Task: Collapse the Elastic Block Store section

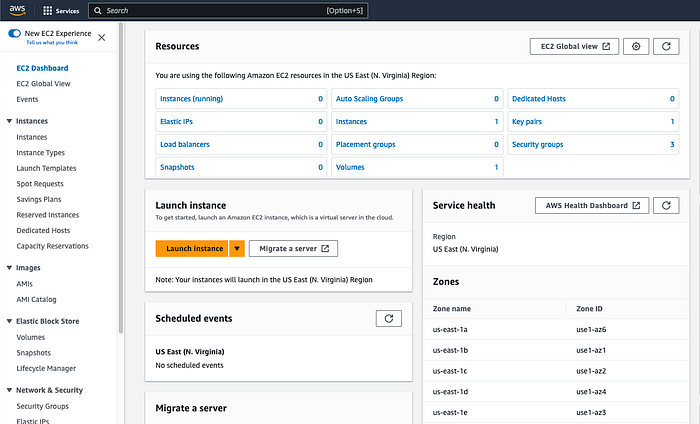Action: point(9,321)
